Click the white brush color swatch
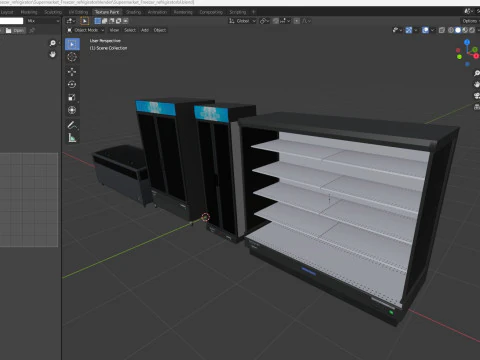This screenshot has height=360, width=480. click(x=11, y=21)
